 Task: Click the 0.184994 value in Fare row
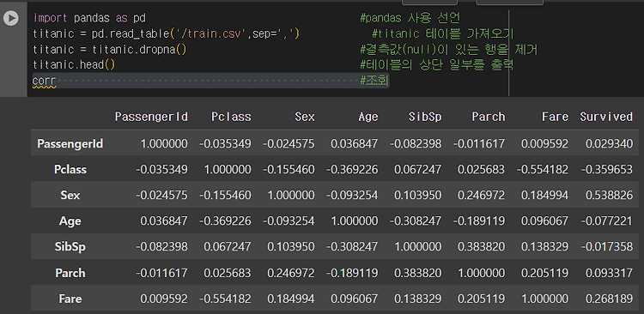[x=291, y=299]
